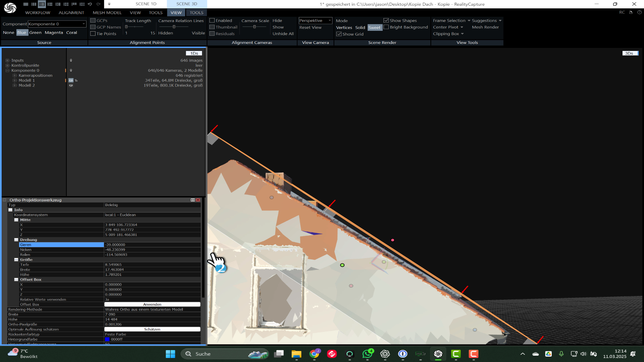Screen dimensions: 644x362
Task: Click the Anwenden button for Offset Box
Action: 152,304
